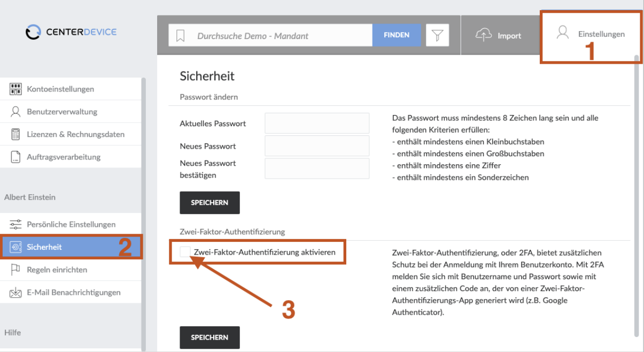Select the Sicherheit menu item
Viewport: 644px width, 352px height.
click(71, 247)
